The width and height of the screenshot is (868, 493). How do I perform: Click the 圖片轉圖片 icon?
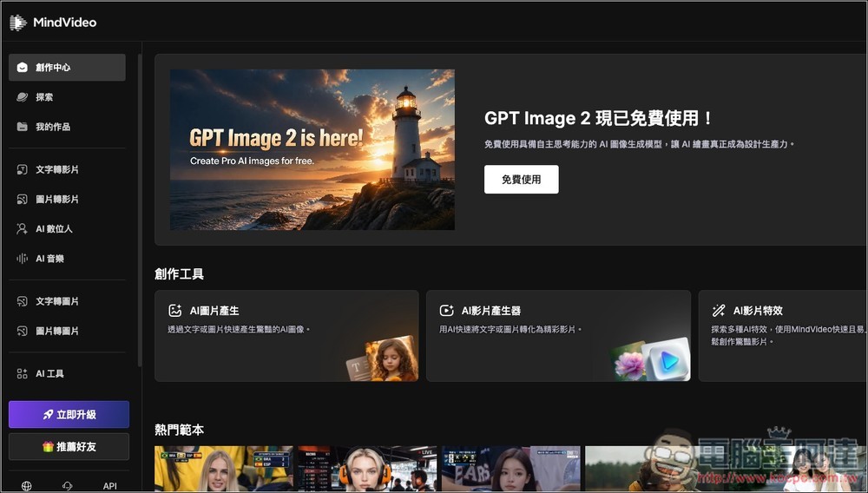[x=23, y=331]
